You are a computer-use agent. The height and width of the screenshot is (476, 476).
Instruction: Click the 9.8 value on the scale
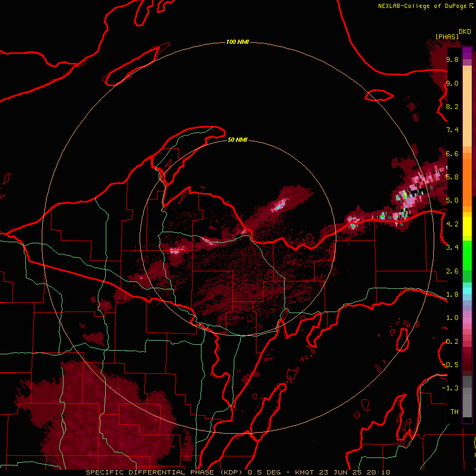[x=452, y=59]
